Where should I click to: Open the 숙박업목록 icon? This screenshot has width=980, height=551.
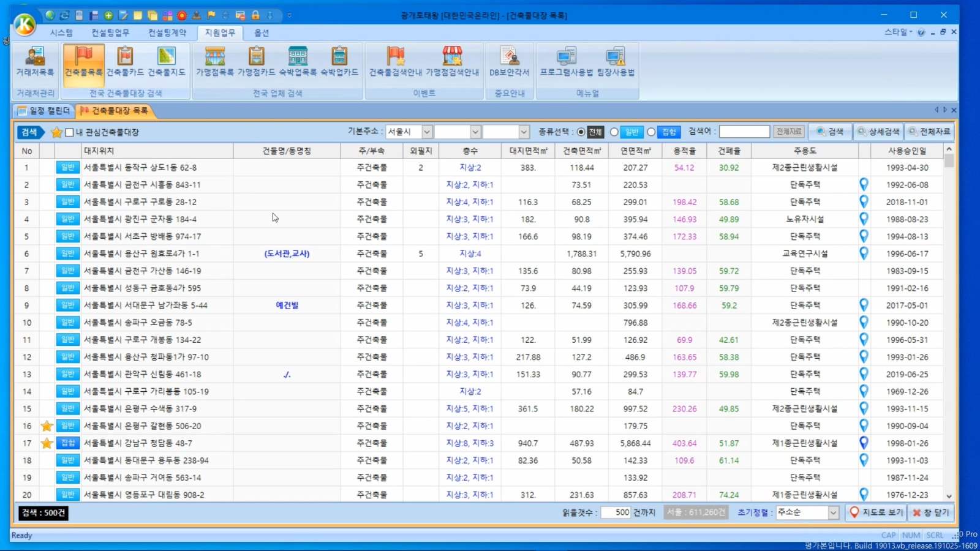[x=298, y=61]
